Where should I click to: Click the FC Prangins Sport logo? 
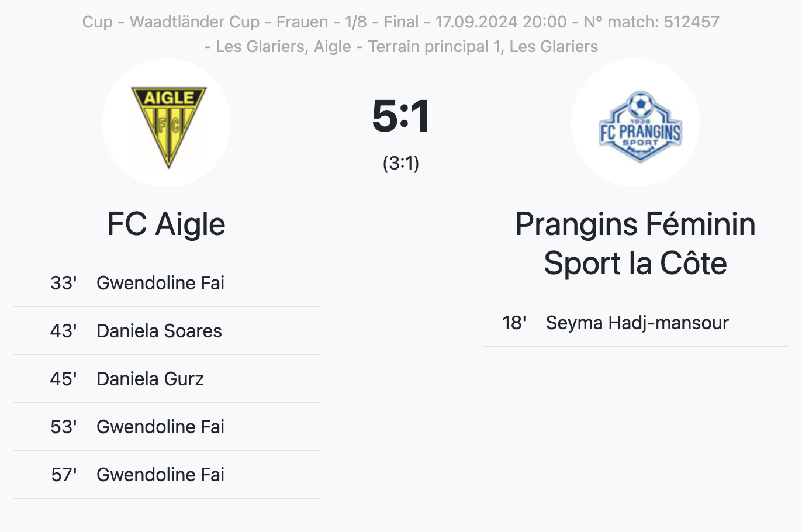pos(635,123)
